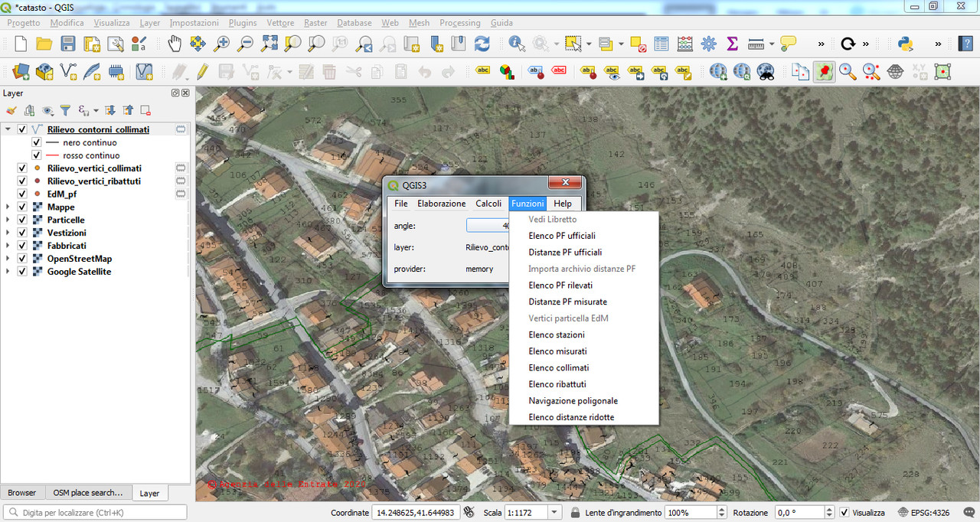
Task: Click the Zoom In magnifier tool
Action: [x=221, y=44]
